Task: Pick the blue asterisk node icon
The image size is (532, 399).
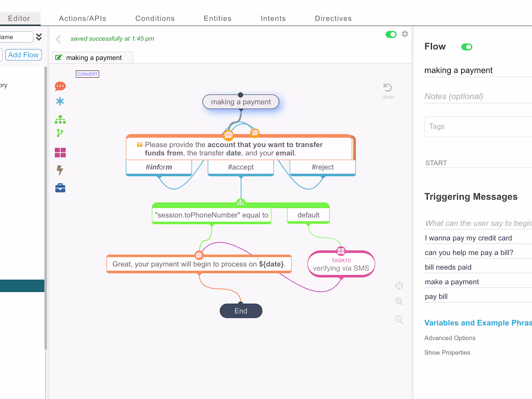Action: (x=60, y=101)
